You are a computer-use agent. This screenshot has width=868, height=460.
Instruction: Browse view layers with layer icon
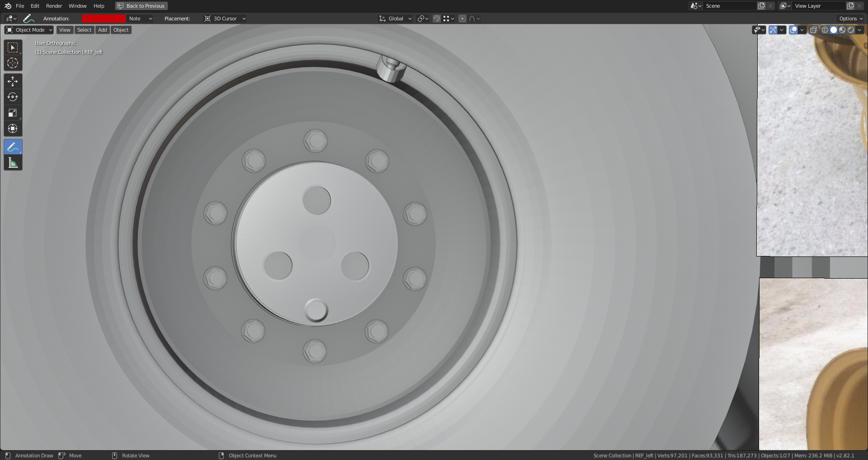tap(785, 6)
